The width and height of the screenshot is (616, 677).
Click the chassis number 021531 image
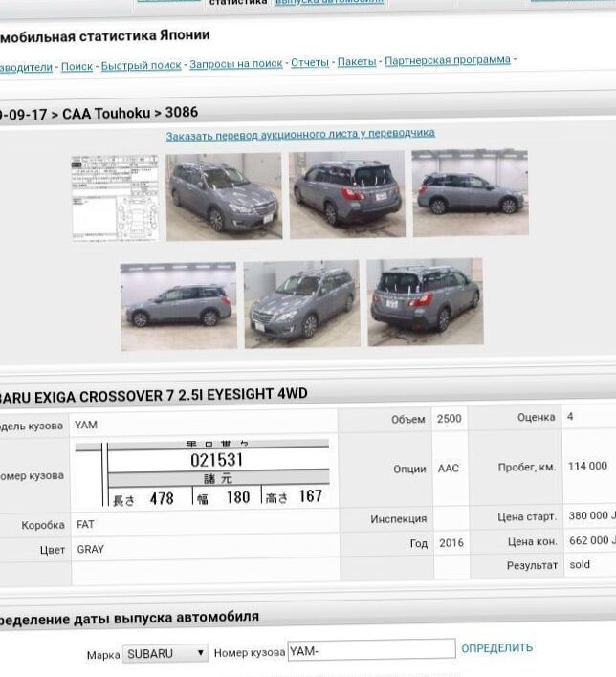tap(202, 472)
